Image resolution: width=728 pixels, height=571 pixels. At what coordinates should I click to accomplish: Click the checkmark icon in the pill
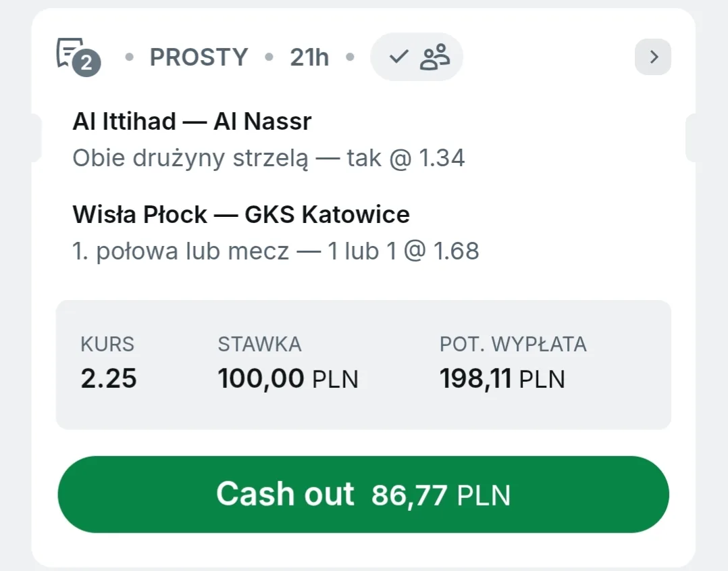399,57
